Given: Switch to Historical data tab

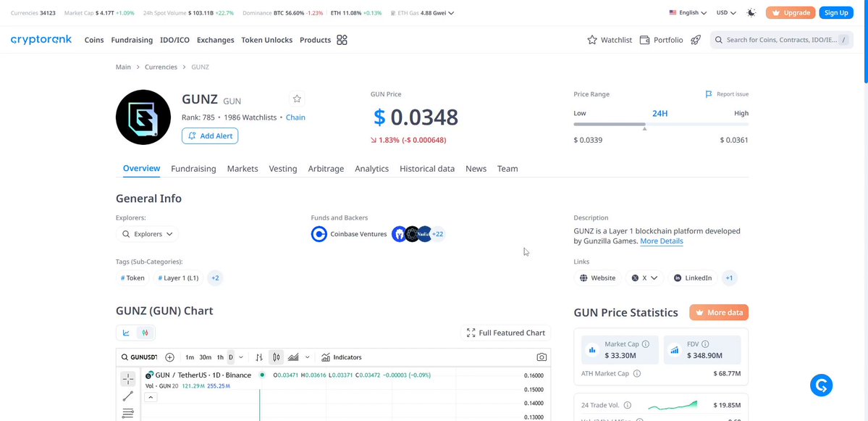Looking at the screenshot, I should click(427, 168).
